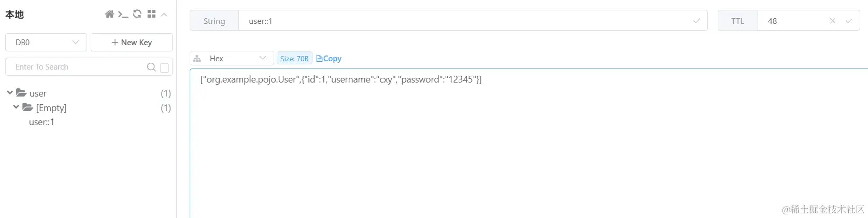Open the DB0 database dropdown
Viewport: 868px width, 218px height.
46,43
